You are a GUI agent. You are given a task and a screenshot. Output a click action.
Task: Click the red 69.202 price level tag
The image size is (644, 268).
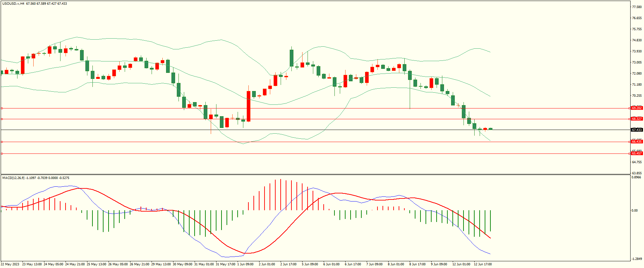[x=637, y=108]
